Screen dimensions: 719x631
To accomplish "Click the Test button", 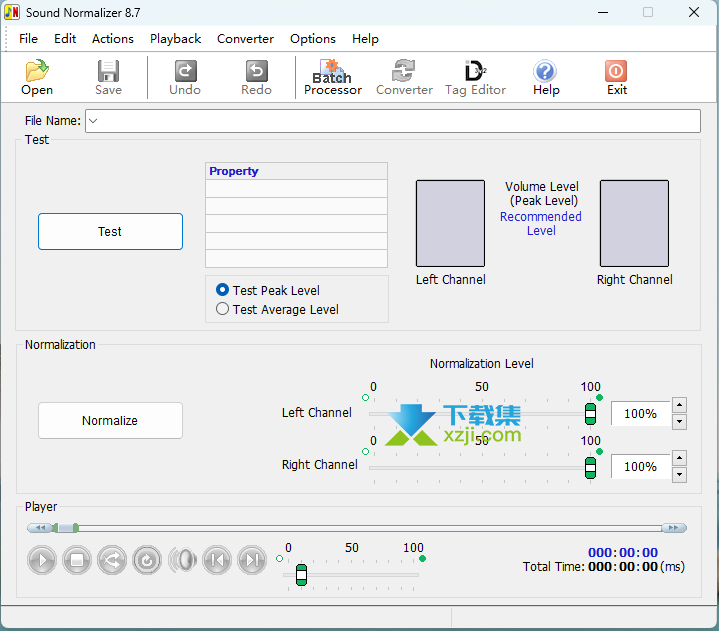I will tap(111, 232).
